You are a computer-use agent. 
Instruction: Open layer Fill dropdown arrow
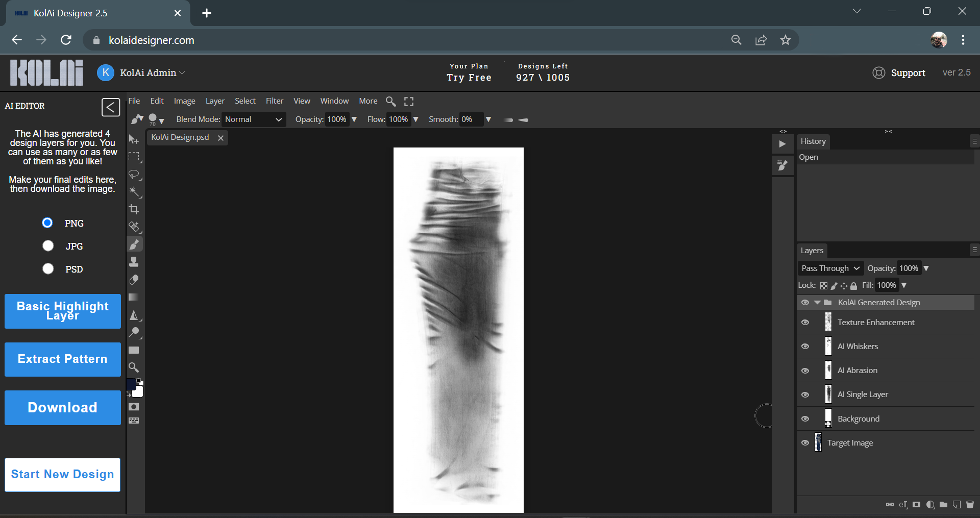click(x=904, y=285)
